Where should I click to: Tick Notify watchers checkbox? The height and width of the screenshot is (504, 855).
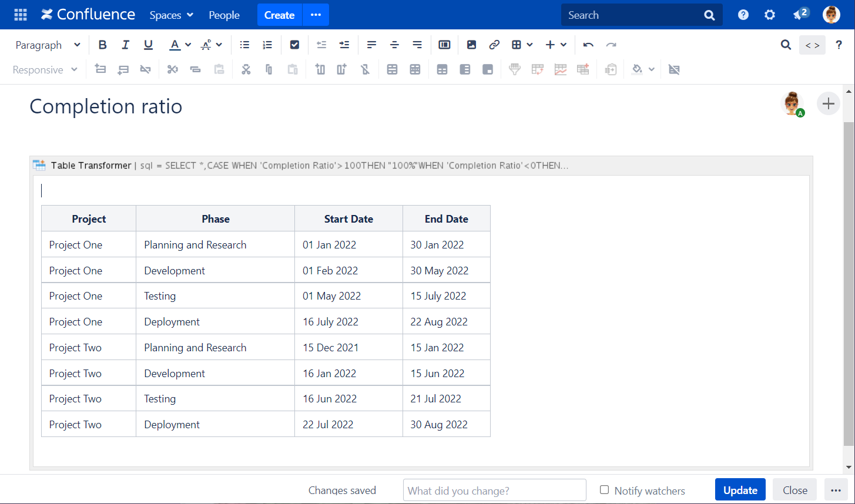coord(604,490)
